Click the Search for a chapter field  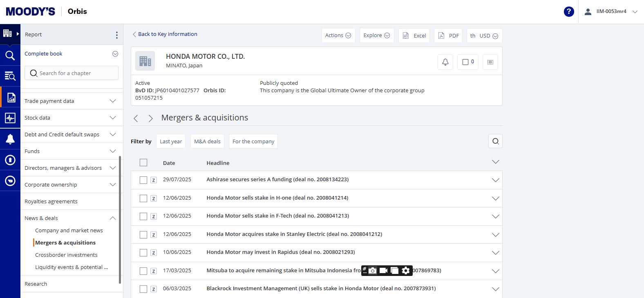72,73
